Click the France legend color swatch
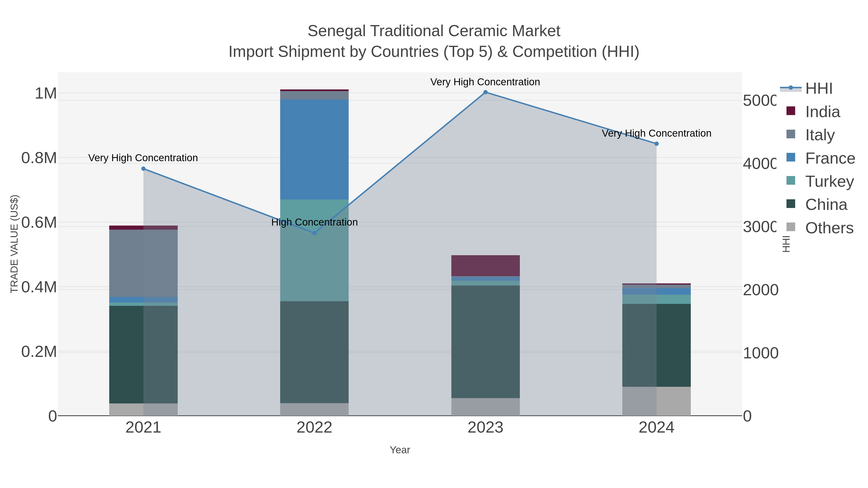 [x=791, y=157]
